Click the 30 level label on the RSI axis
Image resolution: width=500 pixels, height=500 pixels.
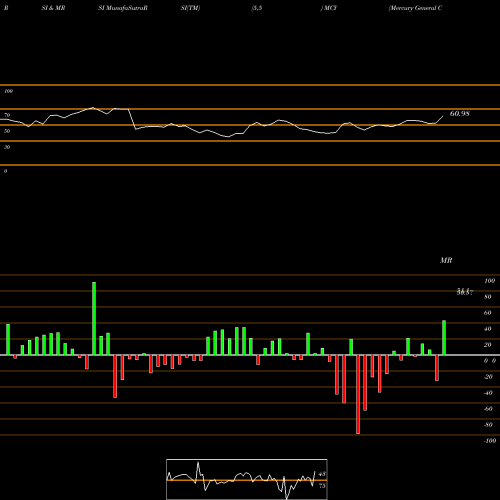pyautogui.click(x=7, y=147)
